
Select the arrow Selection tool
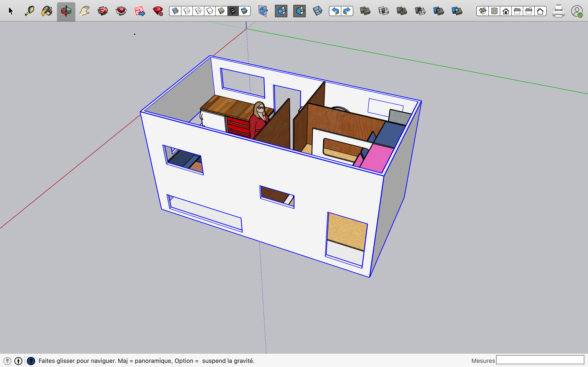click(x=11, y=11)
